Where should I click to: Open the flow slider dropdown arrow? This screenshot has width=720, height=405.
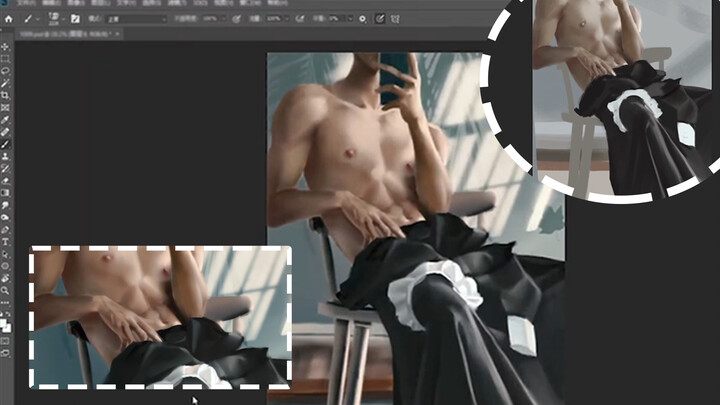[x=287, y=19]
